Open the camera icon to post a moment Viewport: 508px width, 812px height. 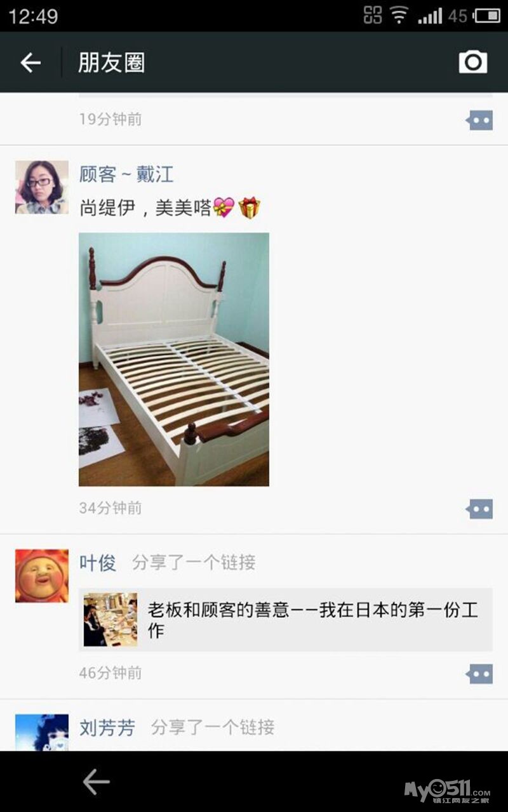tap(473, 62)
